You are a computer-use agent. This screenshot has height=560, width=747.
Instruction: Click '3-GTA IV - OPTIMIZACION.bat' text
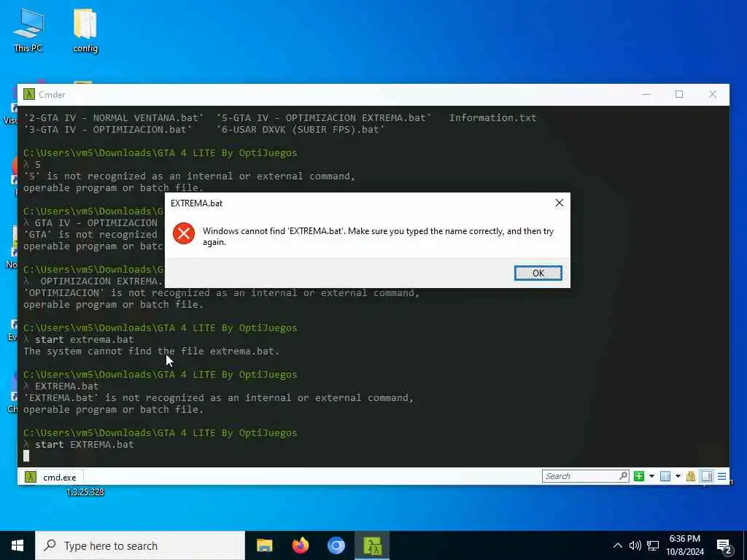click(108, 130)
